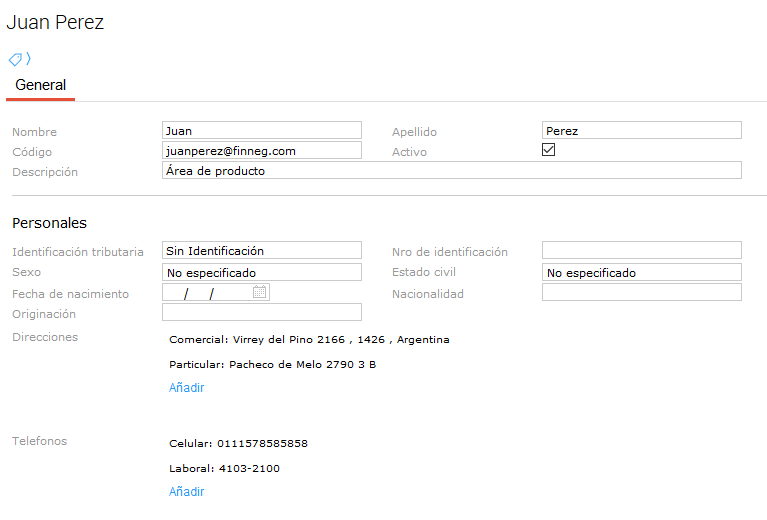Viewport: 767px width, 520px height.
Task: Select the Celular phone number entry
Action: click(238, 444)
